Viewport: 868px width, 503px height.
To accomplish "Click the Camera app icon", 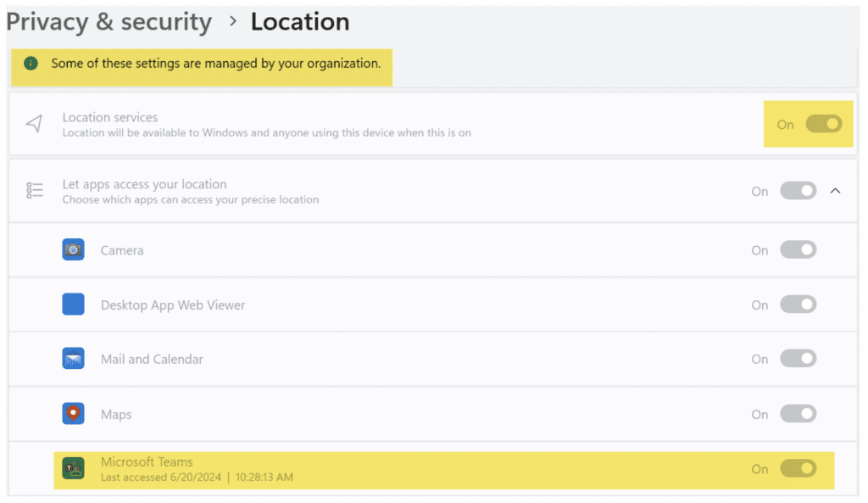I will tap(73, 250).
